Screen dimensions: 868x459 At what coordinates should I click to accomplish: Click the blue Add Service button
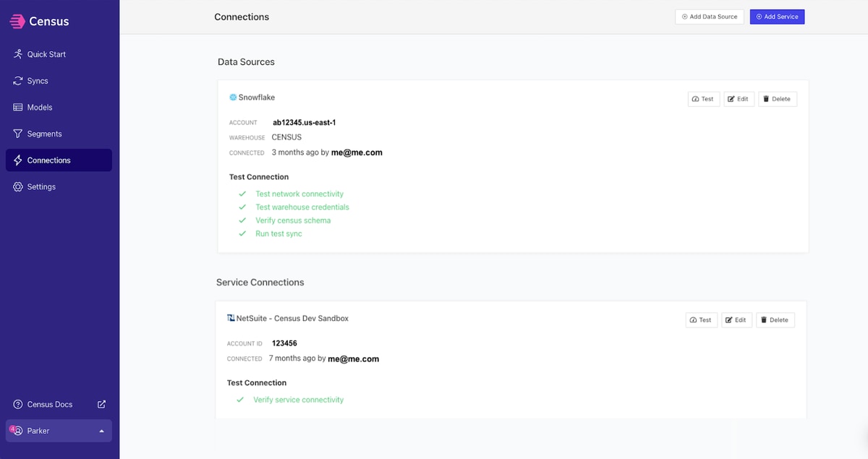777,17
